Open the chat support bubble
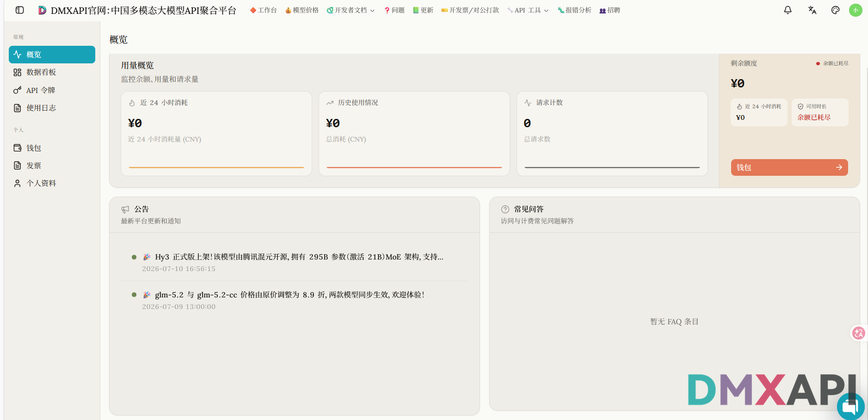Image resolution: width=868 pixels, height=420 pixels. pos(850,407)
